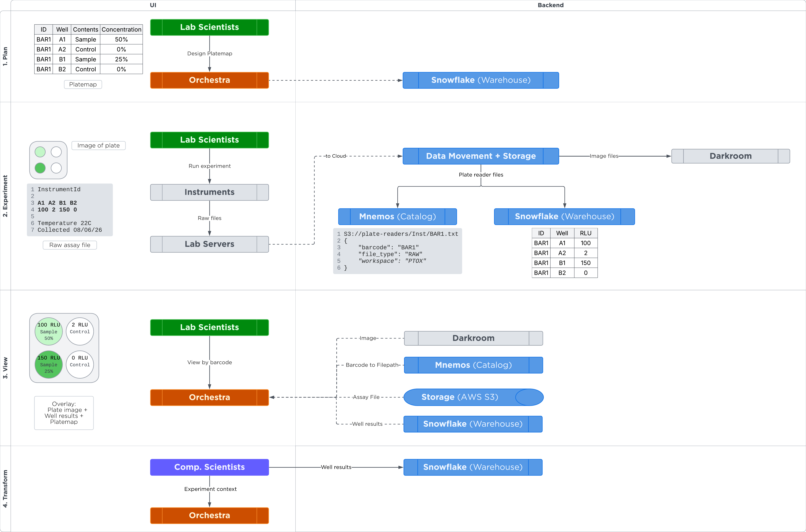
Task: Click the light green well in plate image
Action: tap(40, 152)
